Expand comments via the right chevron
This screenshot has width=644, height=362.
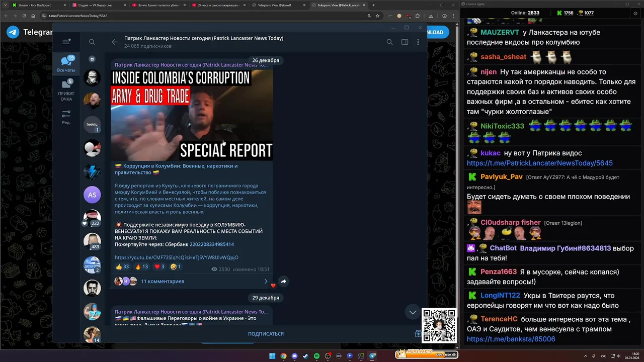266,282
